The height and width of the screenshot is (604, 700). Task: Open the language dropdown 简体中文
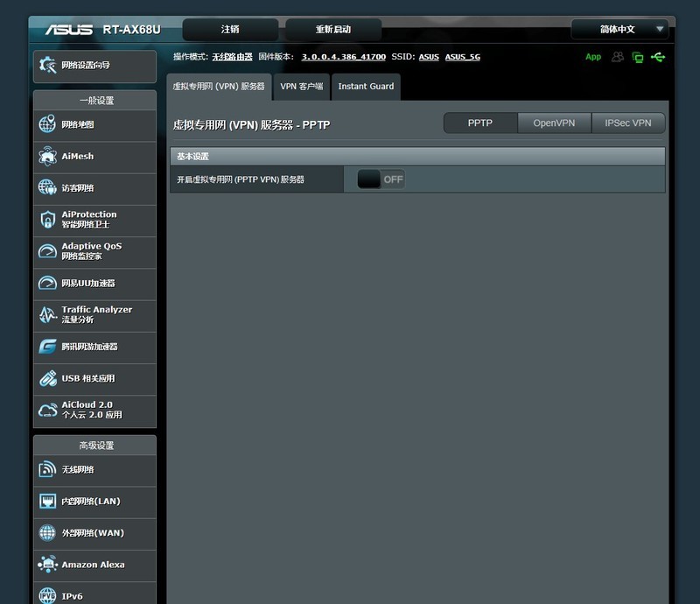point(619,29)
